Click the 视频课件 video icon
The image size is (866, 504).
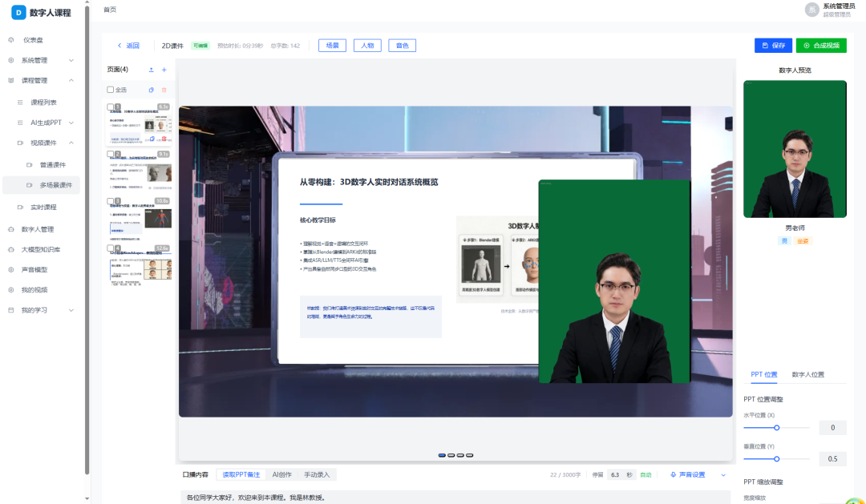(x=20, y=143)
